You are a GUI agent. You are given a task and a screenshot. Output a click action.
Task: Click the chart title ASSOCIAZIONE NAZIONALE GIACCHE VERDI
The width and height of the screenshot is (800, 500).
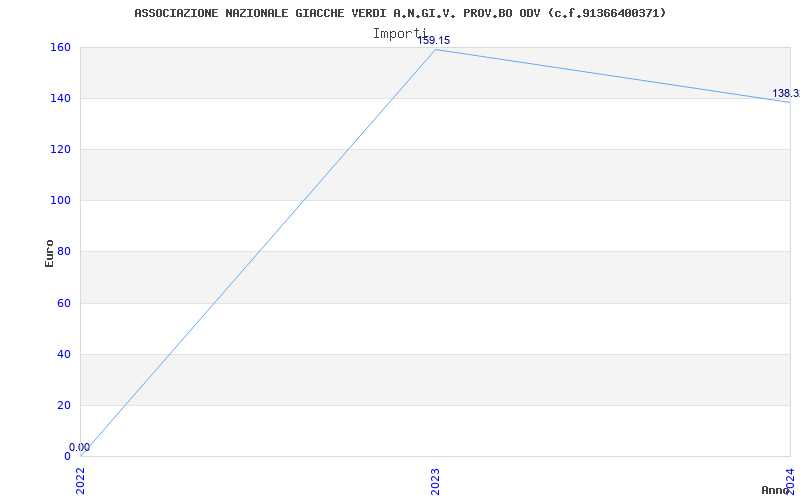coord(400,13)
